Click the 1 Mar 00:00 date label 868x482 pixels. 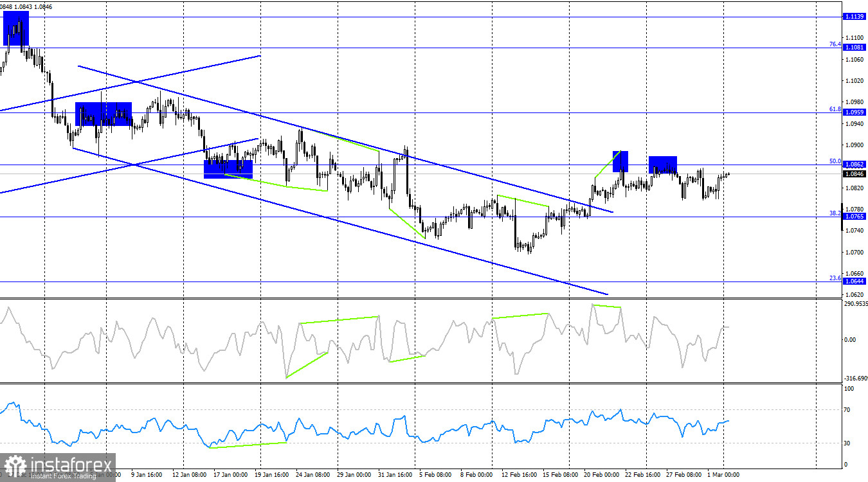pos(724,476)
